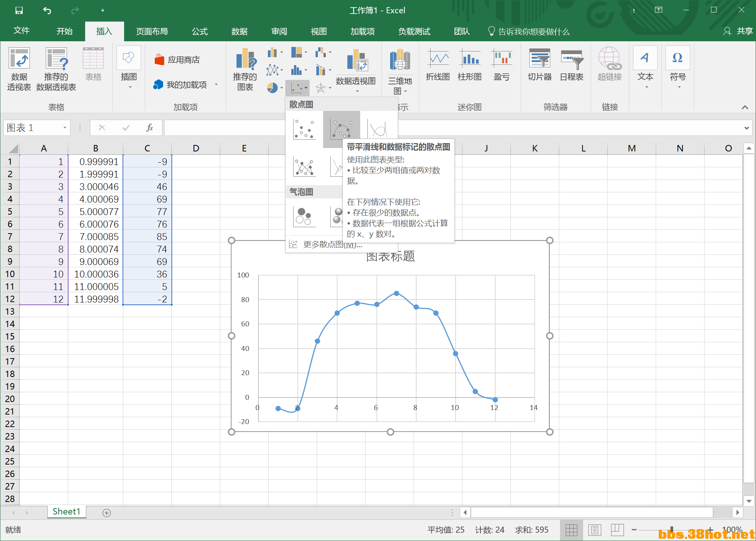The height and width of the screenshot is (541, 756).
Task: Open the PivotTable tool
Action: click(x=19, y=69)
